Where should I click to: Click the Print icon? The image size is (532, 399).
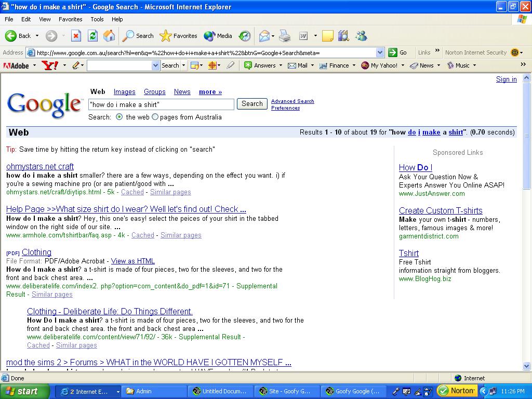click(285, 36)
